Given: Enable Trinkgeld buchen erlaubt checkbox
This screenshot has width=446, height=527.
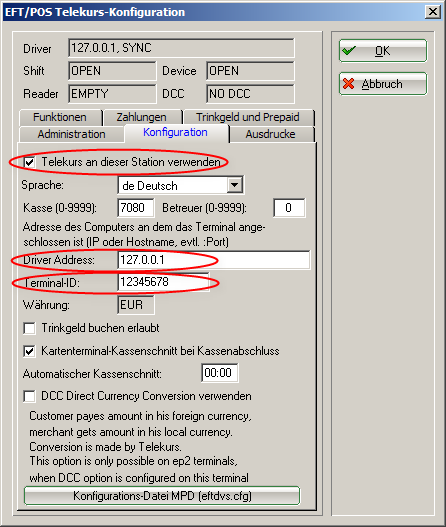Looking at the screenshot, I should pos(29,328).
